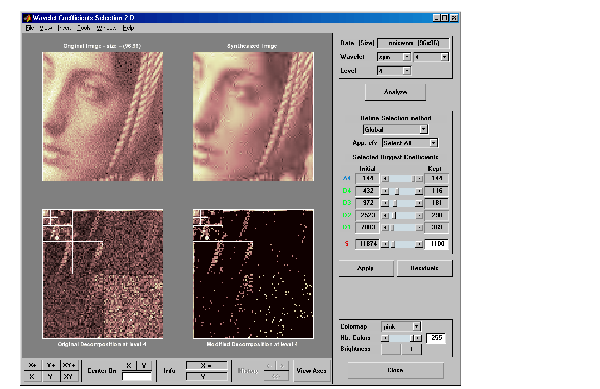Click the left arrow of the D4 slider
The width and height of the screenshot is (600, 389).
coord(385,191)
